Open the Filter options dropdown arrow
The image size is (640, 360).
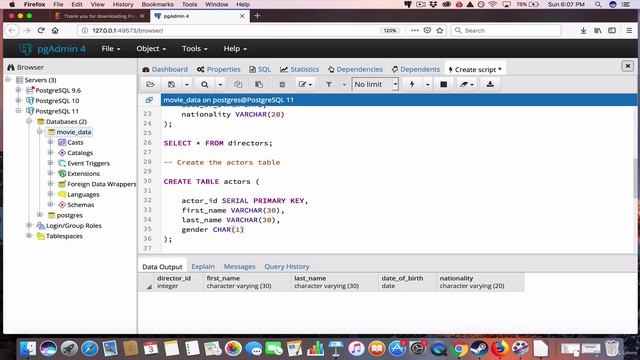(344, 84)
